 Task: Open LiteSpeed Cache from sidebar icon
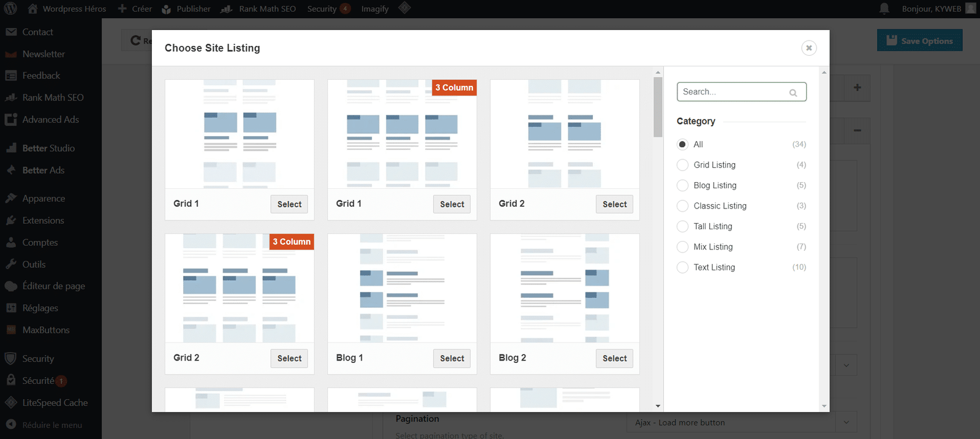[10, 403]
